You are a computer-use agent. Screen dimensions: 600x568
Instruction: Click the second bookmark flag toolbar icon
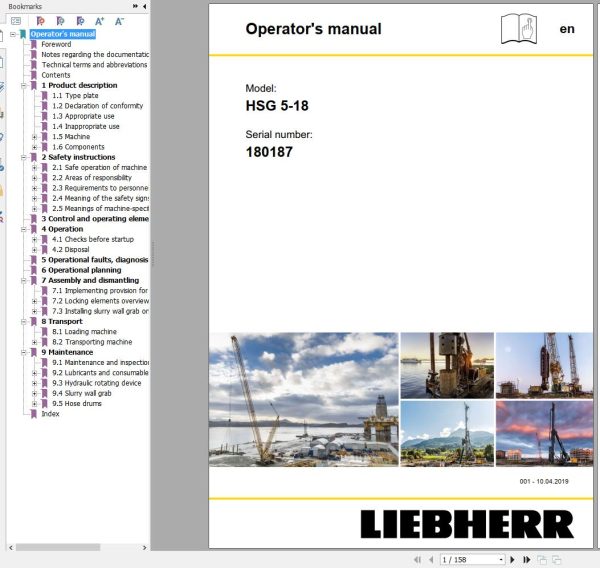point(60,21)
